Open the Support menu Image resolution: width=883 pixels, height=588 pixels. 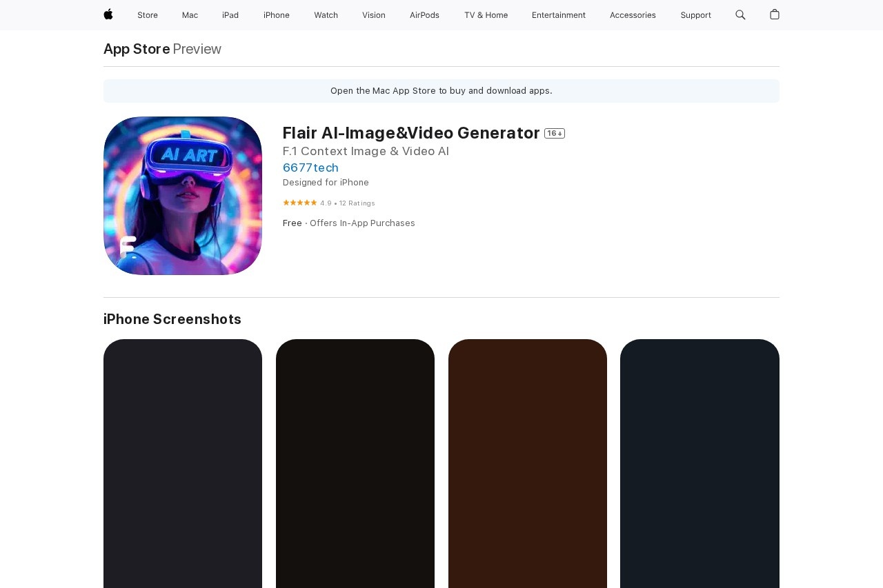695,15
